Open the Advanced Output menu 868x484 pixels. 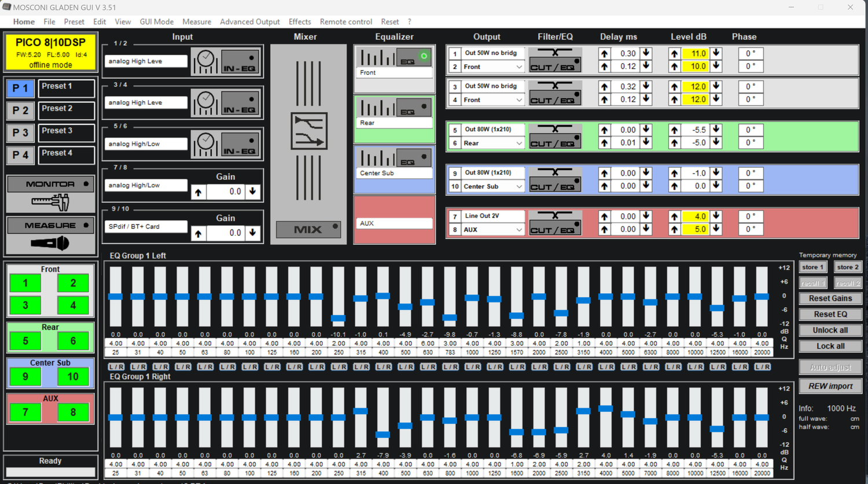point(249,21)
